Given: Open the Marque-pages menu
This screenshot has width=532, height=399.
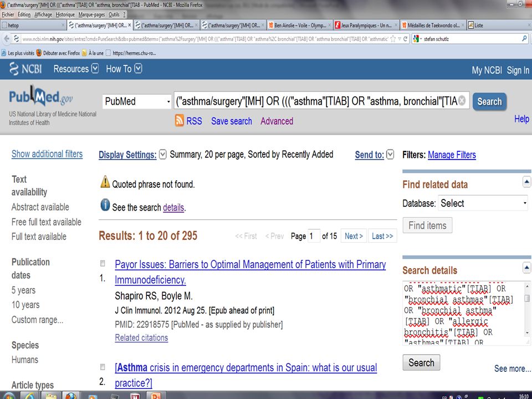Looking at the screenshot, I should pyautogui.click(x=91, y=14).
